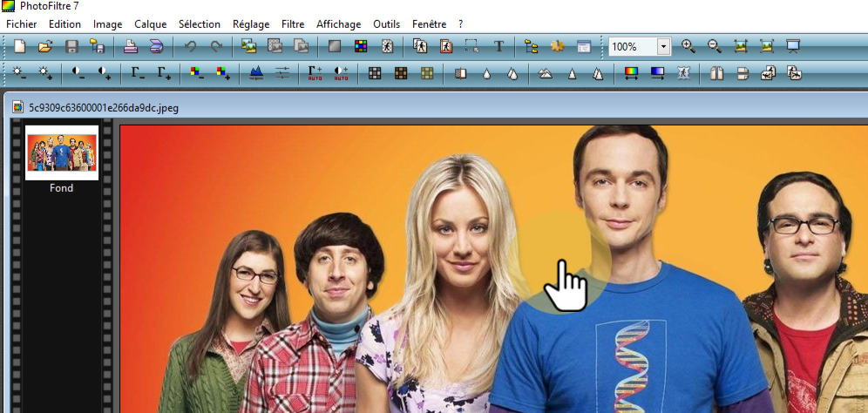Print the image with the printer icon
The width and height of the screenshot is (868, 413).
pos(130,46)
